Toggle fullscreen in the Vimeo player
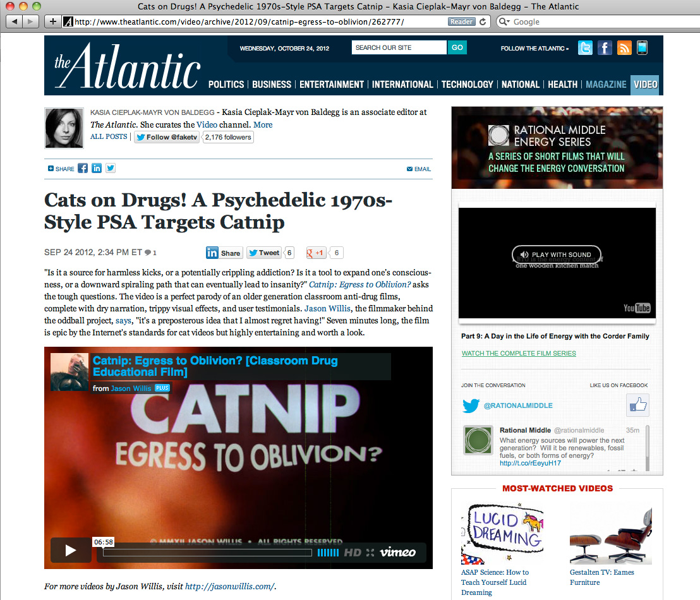 point(370,553)
